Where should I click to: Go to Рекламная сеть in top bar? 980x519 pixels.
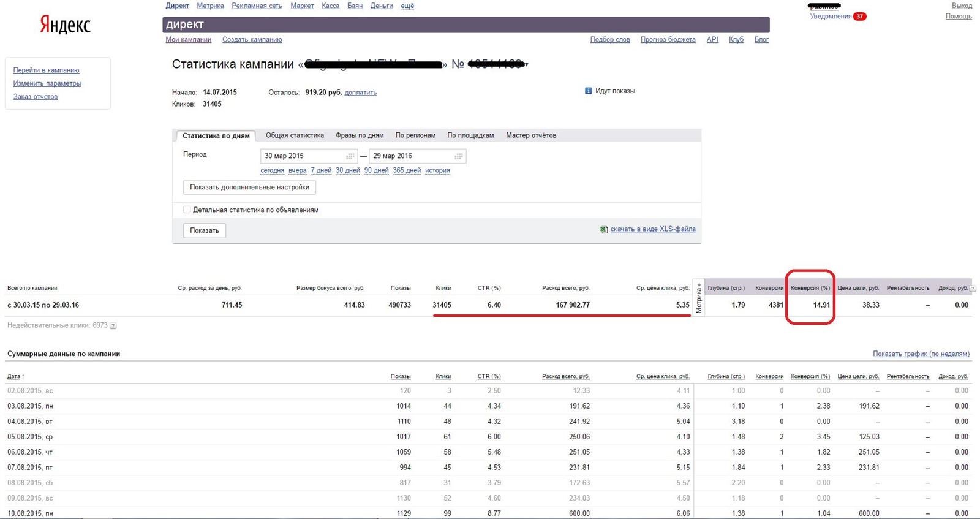[x=257, y=6]
